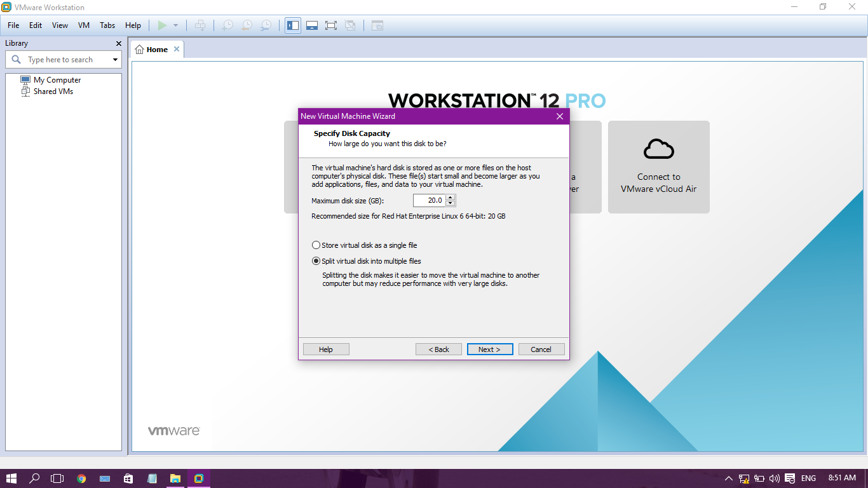Screen dimensions: 868x488
Task: Take a snapshot of the virtual machine
Action: coord(227,25)
